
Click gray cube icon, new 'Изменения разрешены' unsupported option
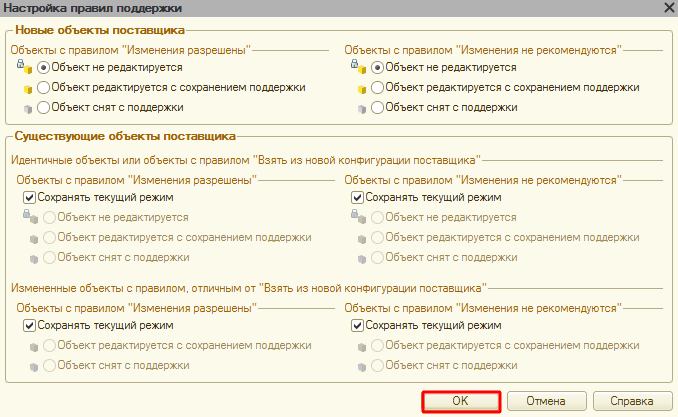pyautogui.click(x=28, y=109)
